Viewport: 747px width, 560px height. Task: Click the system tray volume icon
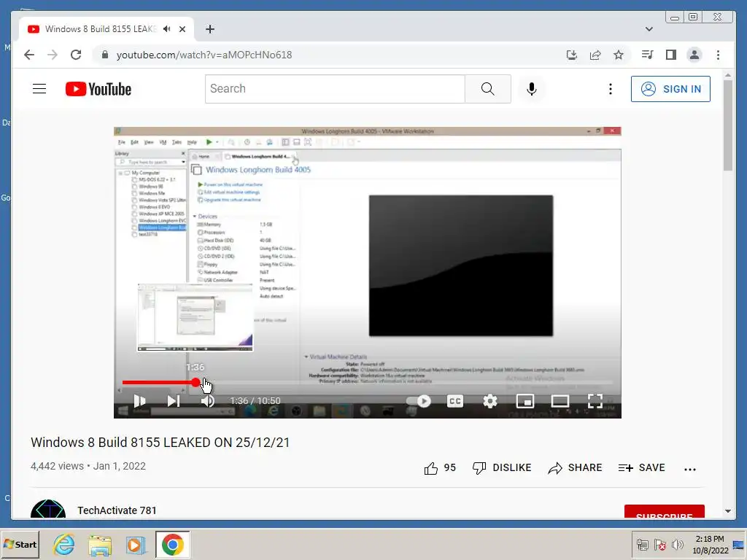point(677,544)
